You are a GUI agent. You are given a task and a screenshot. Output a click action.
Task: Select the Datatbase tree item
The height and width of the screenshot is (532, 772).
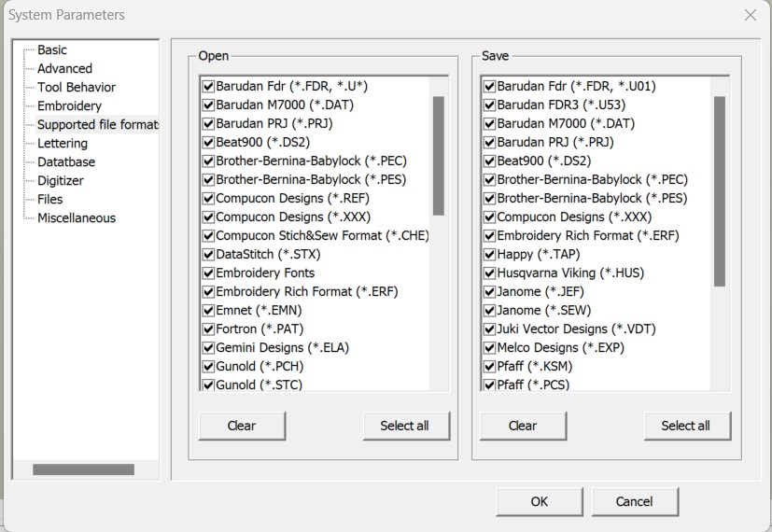point(66,161)
